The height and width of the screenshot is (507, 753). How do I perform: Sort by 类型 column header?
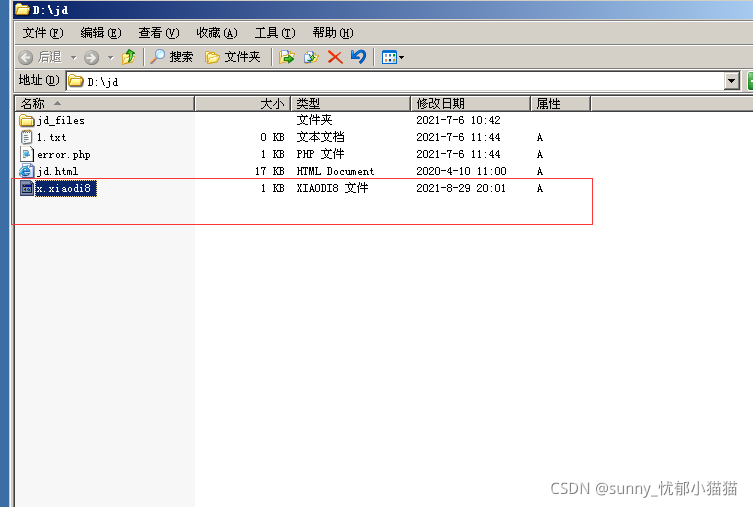pos(351,103)
